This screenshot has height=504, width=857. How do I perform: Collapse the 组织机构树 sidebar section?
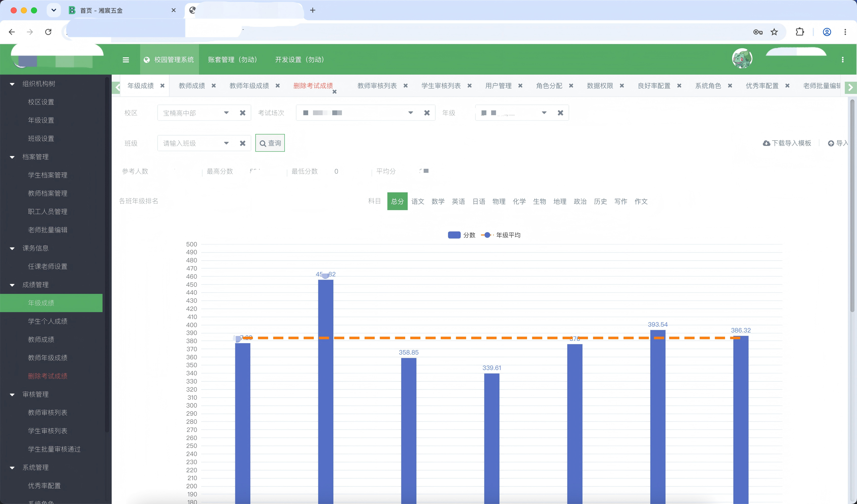[12, 84]
